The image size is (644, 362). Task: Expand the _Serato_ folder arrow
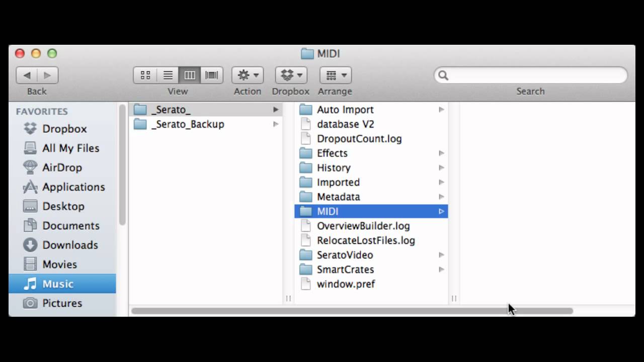tap(276, 110)
